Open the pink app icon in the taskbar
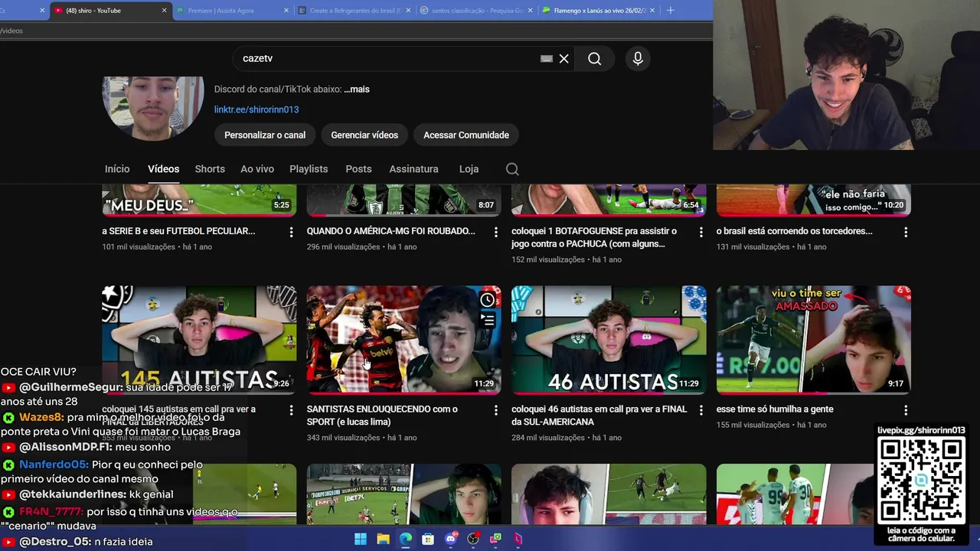980x551 pixels. coord(518,539)
